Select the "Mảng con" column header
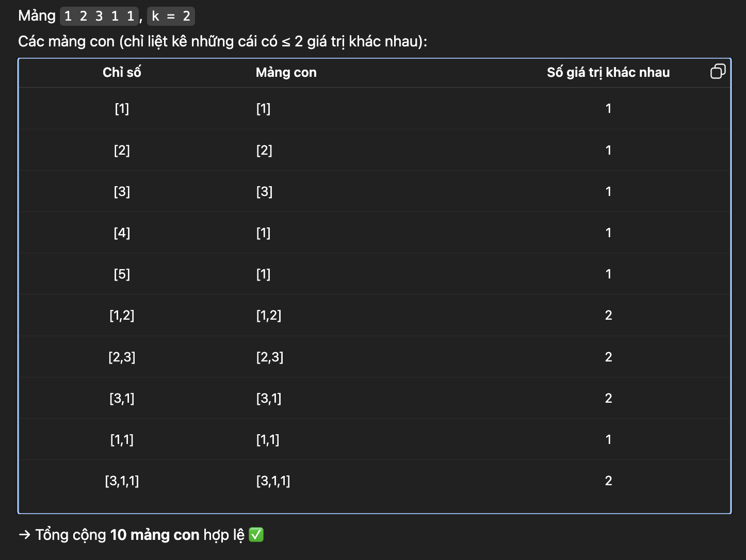 click(x=286, y=72)
